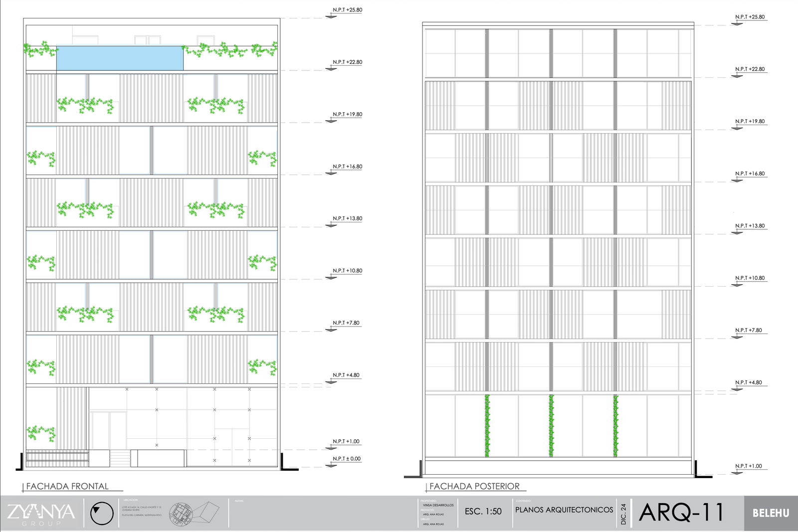Select the Lote 4-2 address text
Image resolution: width=798 pixels, height=532 pixels.
[142, 509]
